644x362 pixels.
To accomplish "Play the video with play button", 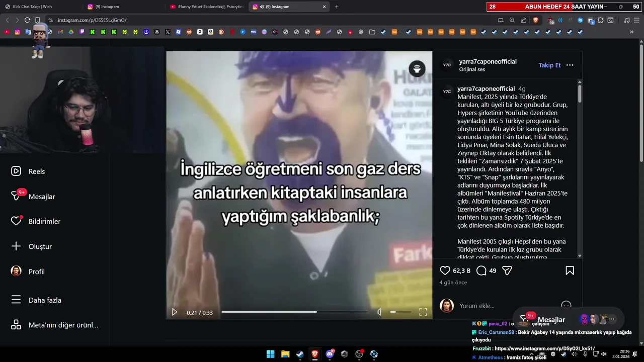I will pyautogui.click(x=174, y=312).
